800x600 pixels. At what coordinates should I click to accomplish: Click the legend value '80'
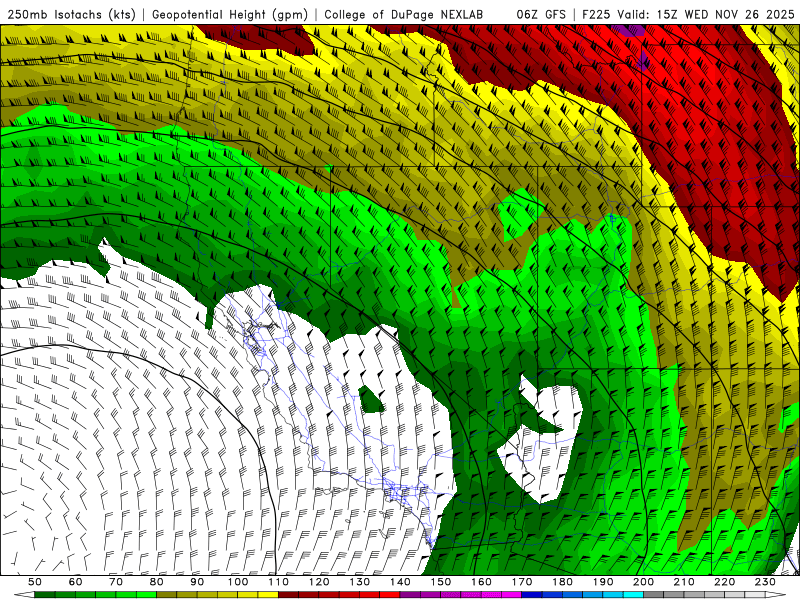157,582
